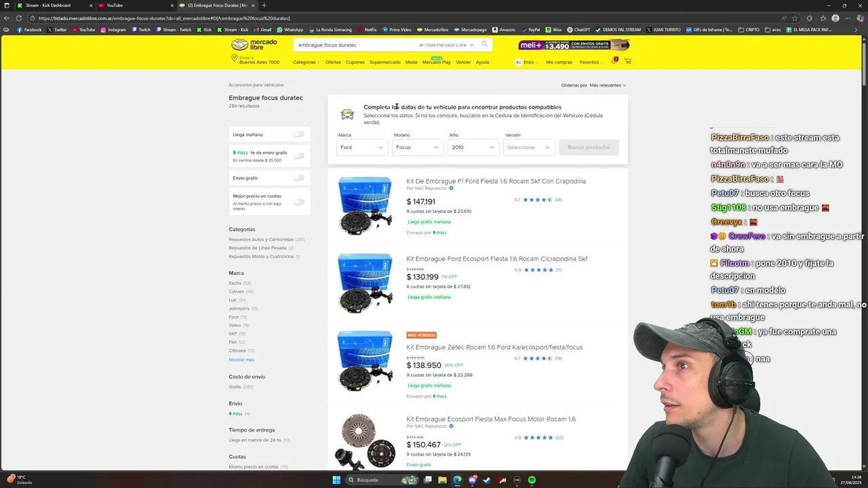868x488 pixels.
Task: Open File Explorer from the taskbar
Action: pyautogui.click(x=442, y=480)
